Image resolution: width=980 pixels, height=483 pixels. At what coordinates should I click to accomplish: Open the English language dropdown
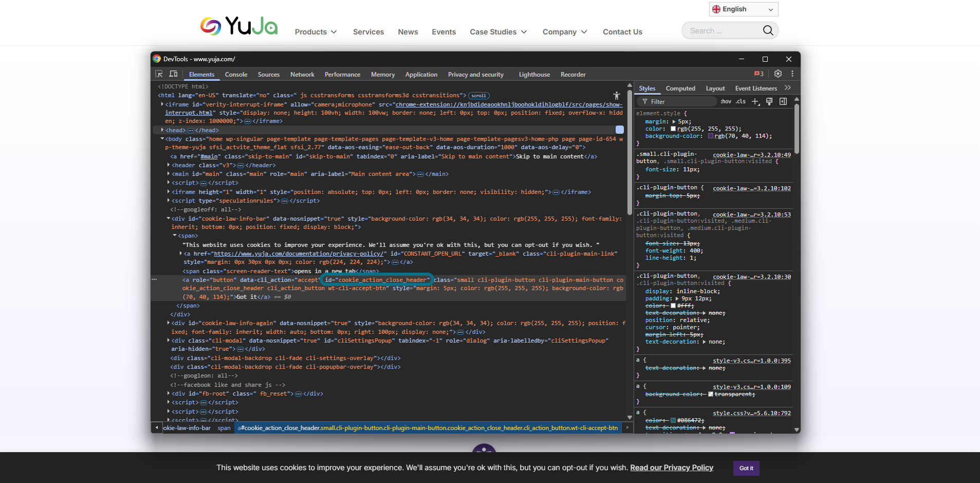point(744,9)
